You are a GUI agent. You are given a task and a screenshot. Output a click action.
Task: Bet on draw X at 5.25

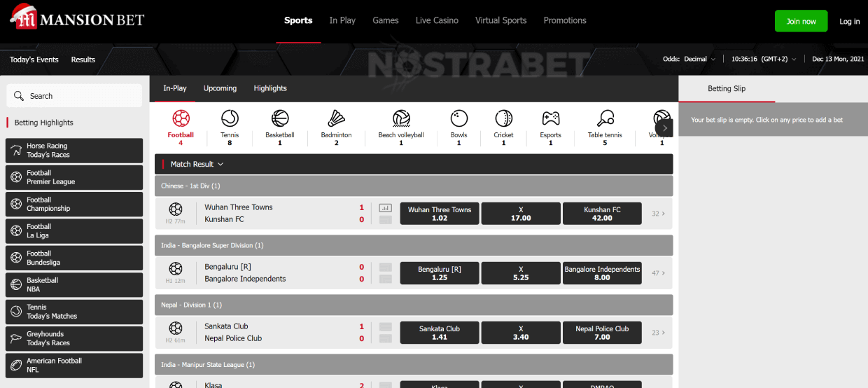[x=521, y=273]
